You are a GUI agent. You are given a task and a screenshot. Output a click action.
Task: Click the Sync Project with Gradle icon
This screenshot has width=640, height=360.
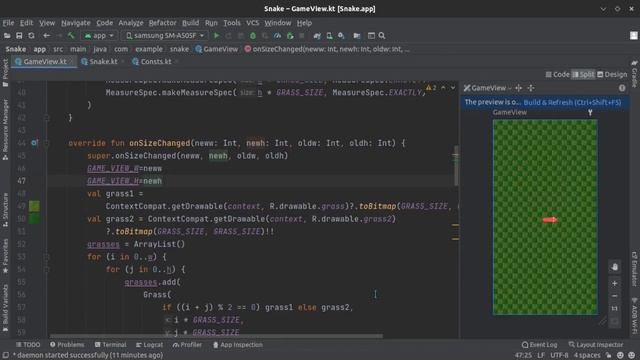coord(317,36)
